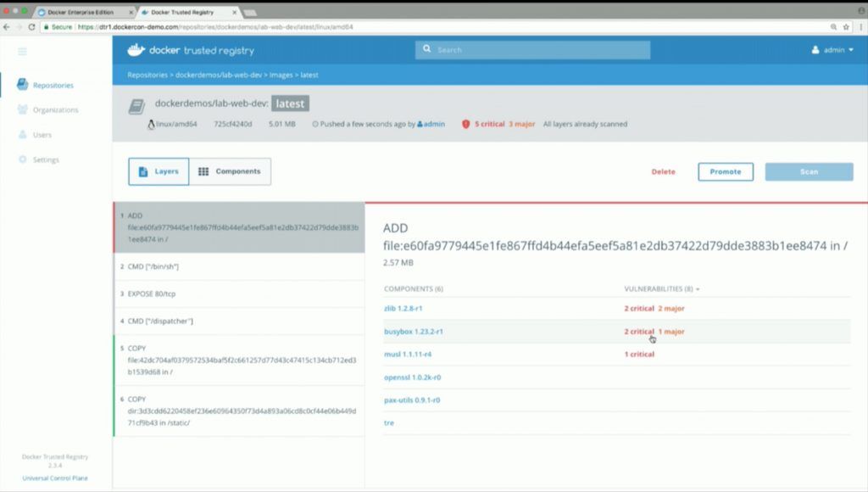
Task: Sort by the Vulnerabilities column dropdown
Action: pos(661,288)
